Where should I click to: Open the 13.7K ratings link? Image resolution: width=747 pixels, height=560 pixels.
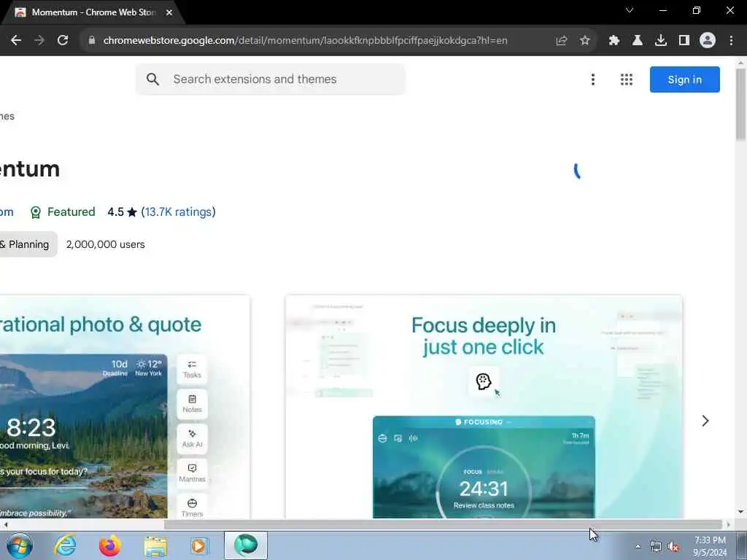tap(178, 212)
